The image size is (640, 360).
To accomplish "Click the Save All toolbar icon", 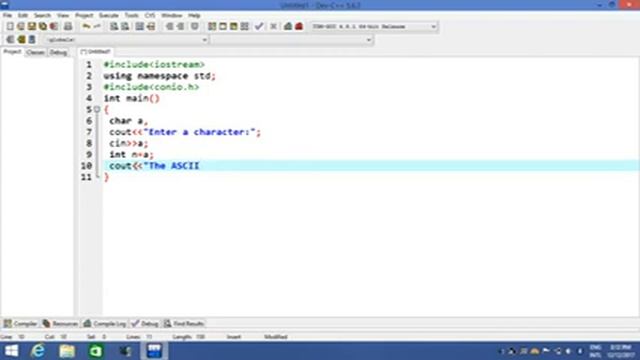I will coord(43,27).
